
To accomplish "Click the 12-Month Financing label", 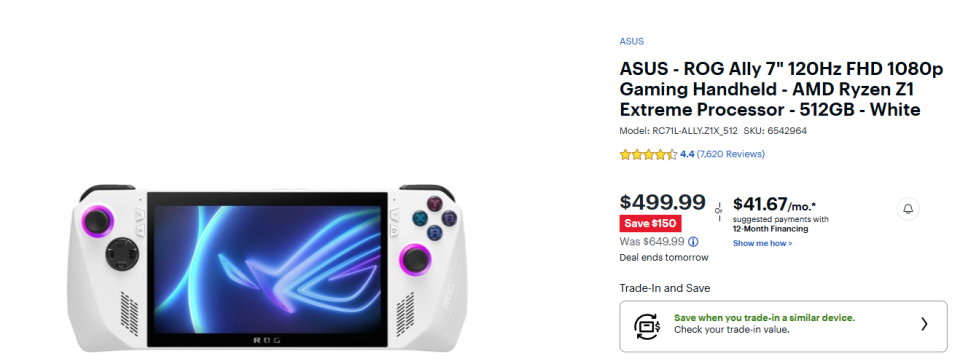I will tap(770, 229).
